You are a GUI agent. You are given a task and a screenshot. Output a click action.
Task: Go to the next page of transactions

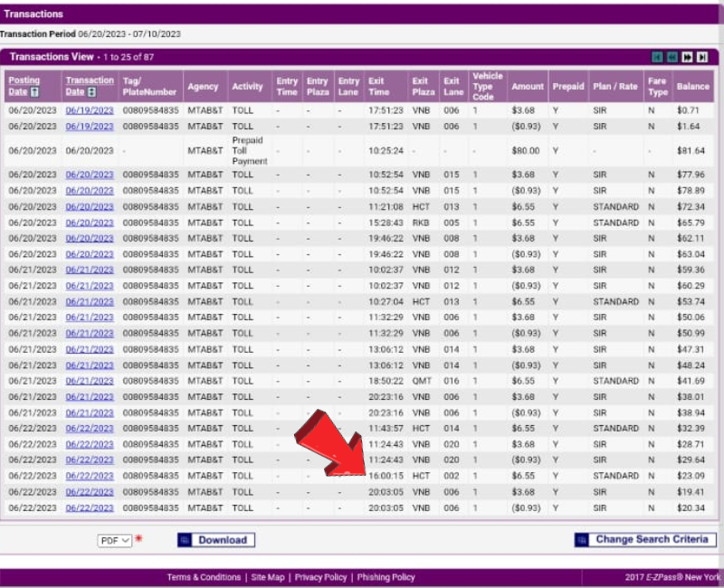pos(687,57)
